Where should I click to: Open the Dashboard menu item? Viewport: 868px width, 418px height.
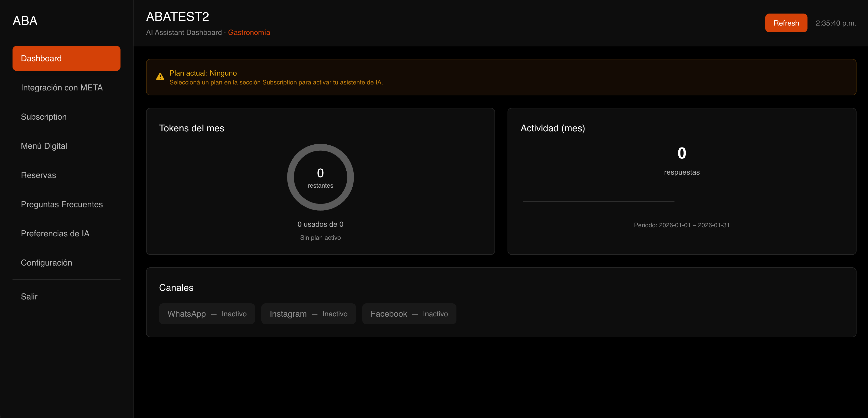(x=67, y=59)
